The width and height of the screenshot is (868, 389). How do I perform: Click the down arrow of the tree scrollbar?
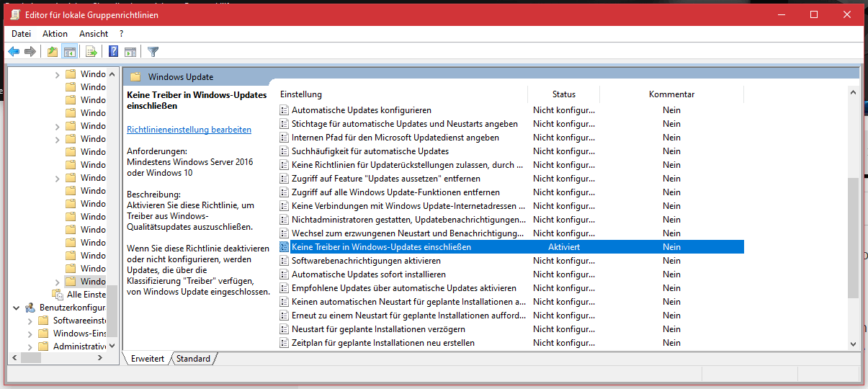point(112,346)
